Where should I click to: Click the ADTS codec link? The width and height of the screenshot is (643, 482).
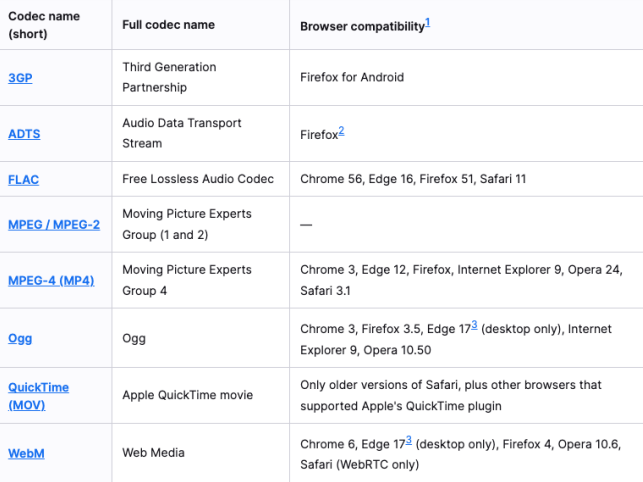tap(24, 133)
